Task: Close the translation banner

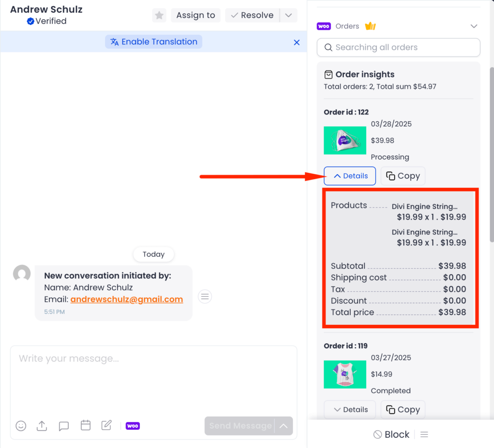Action: (297, 42)
